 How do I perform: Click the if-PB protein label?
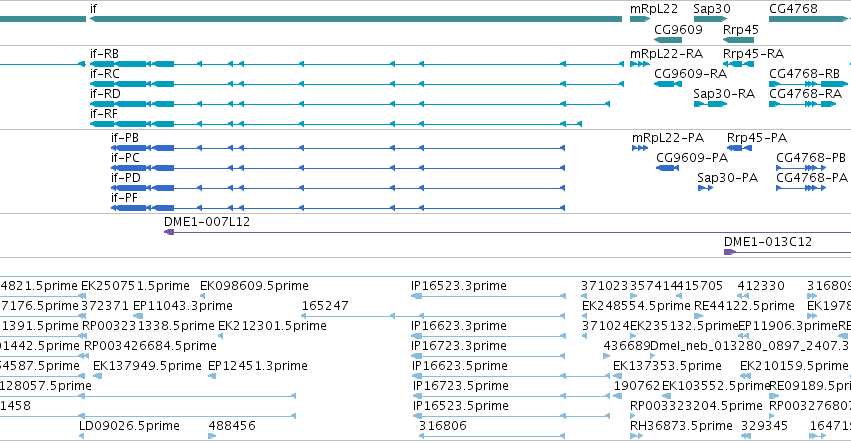[125, 138]
